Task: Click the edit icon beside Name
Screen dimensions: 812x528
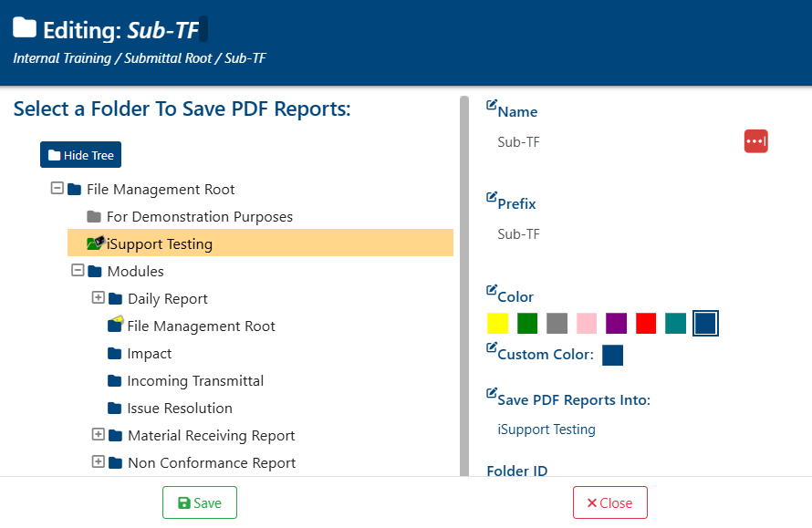Action: 492,105
